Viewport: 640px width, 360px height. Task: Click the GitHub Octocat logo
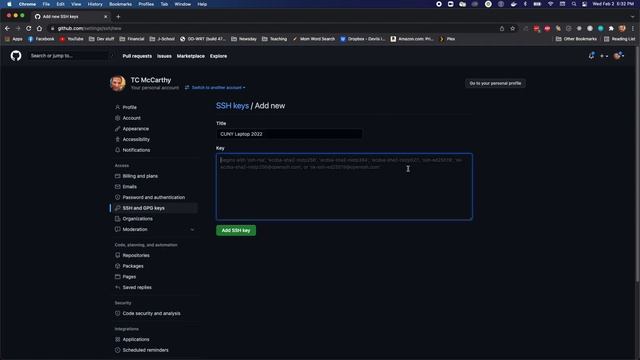tap(16, 56)
